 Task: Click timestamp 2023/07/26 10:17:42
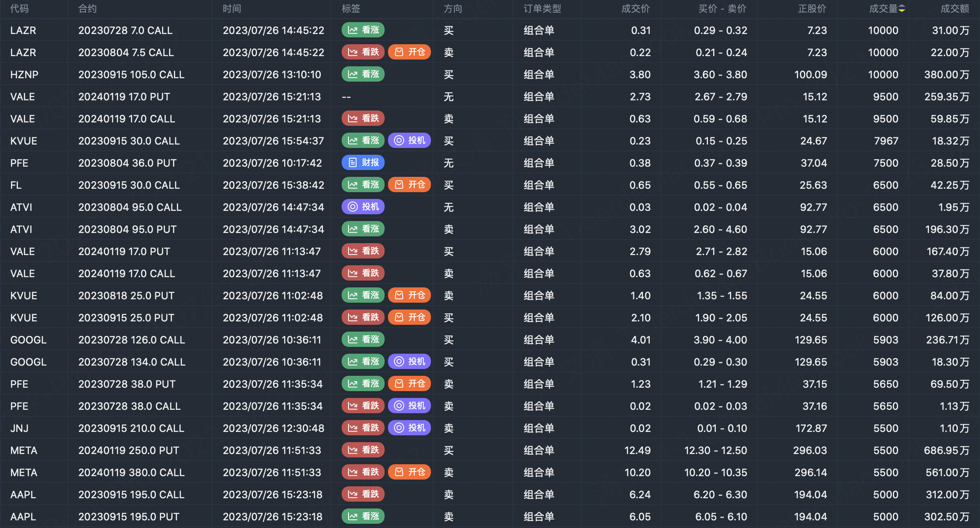tap(272, 163)
